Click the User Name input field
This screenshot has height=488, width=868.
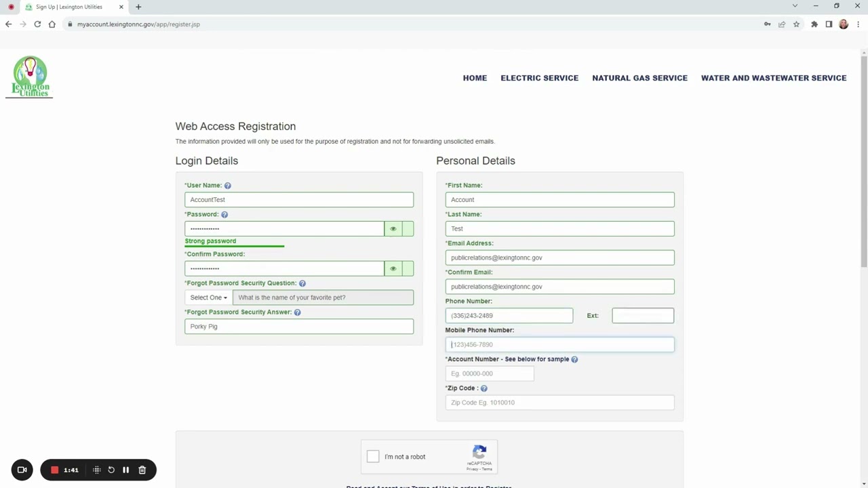point(299,200)
